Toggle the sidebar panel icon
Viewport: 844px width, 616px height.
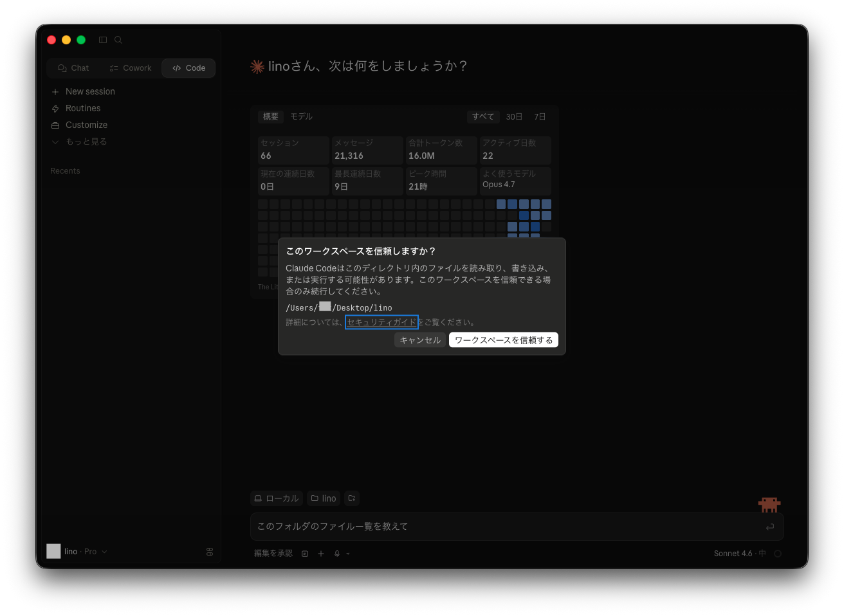[x=103, y=40]
